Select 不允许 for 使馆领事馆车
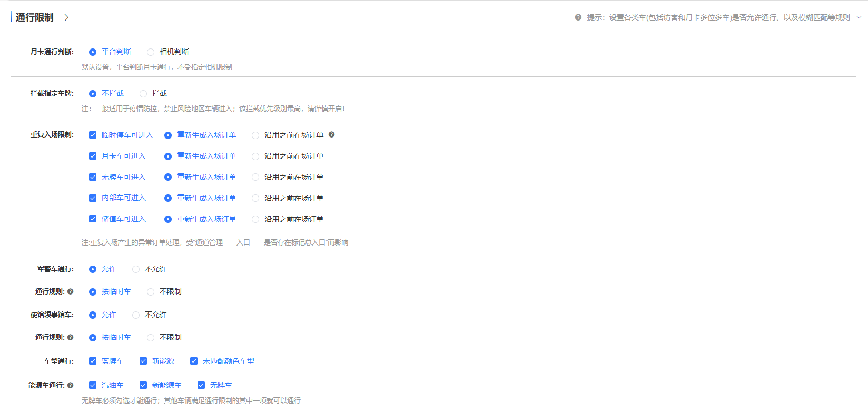 tap(136, 315)
